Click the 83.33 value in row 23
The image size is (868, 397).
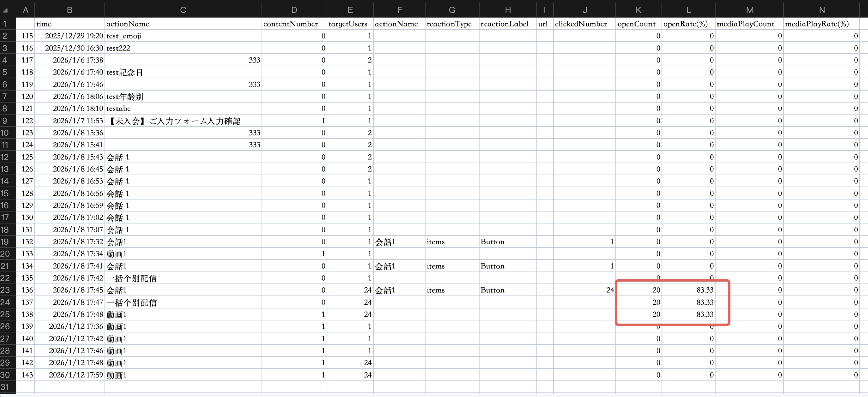click(x=705, y=290)
